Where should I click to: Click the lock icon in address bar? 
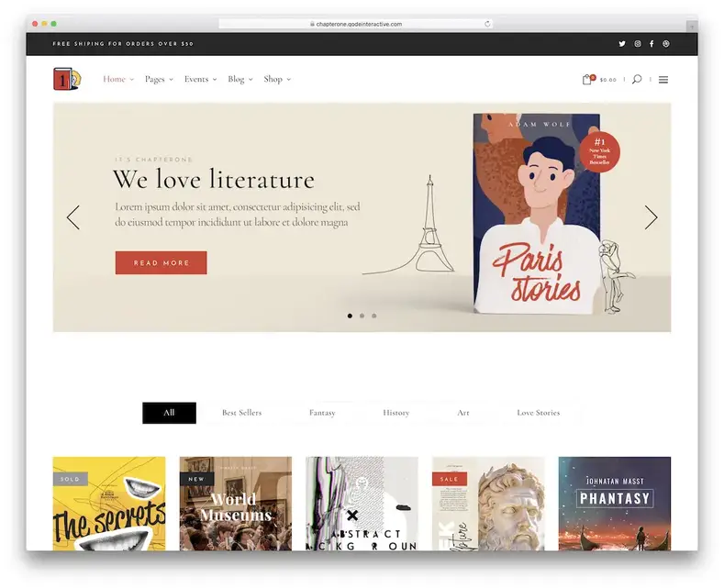point(313,24)
